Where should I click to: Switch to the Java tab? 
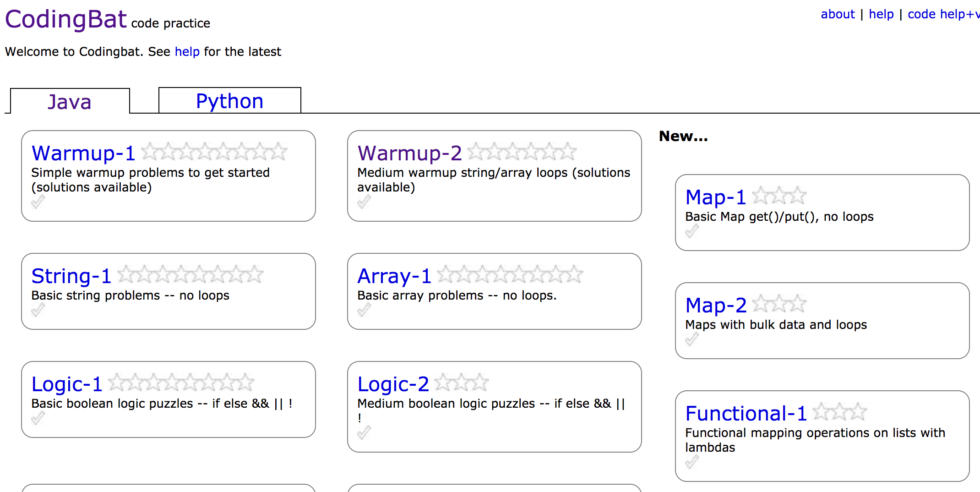click(70, 101)
